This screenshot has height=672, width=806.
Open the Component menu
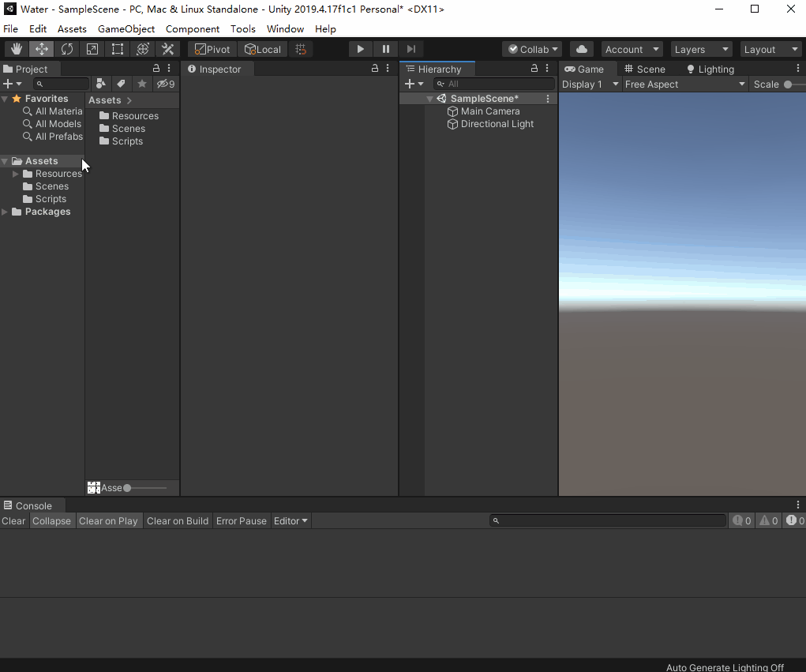click(x=193, y=28)
